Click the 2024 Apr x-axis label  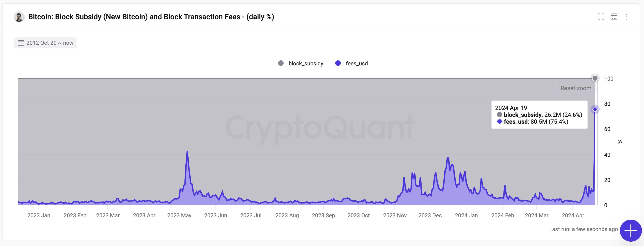[573, 215]
